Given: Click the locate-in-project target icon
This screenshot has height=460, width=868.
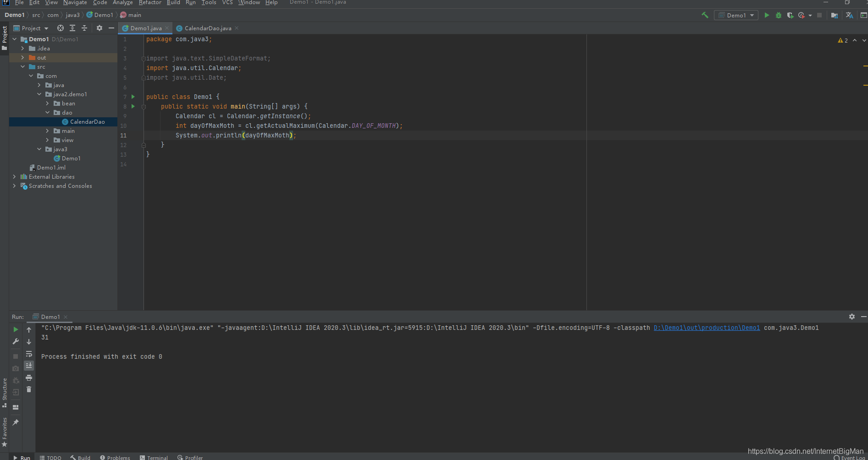Looking at the screenshot, I should click(60, 28).
